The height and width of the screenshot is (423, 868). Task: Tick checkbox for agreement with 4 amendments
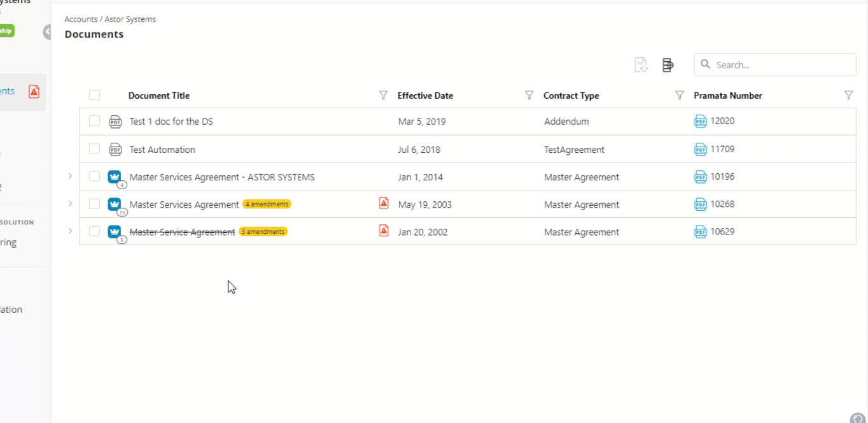[x=94, y=204]
